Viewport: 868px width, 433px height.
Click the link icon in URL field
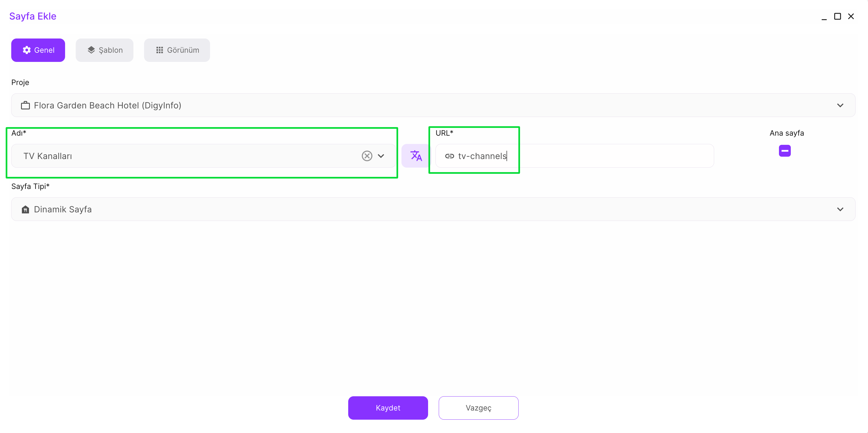click(449, 156)
